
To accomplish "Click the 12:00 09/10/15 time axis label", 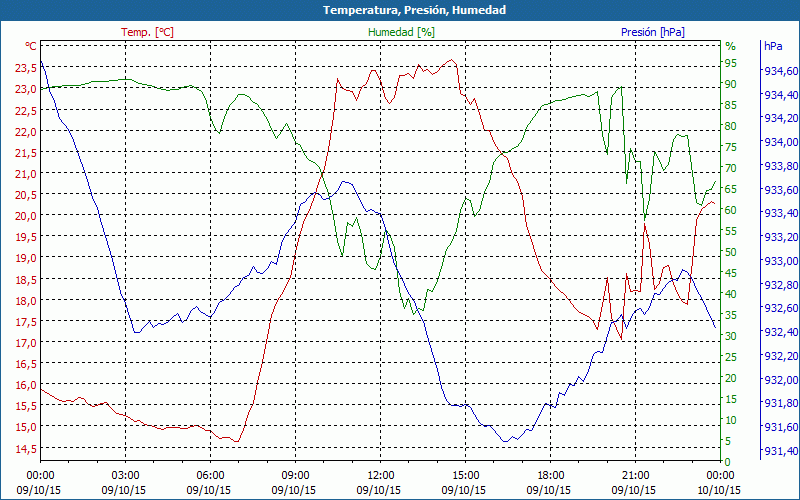I will tap(379, 483).
